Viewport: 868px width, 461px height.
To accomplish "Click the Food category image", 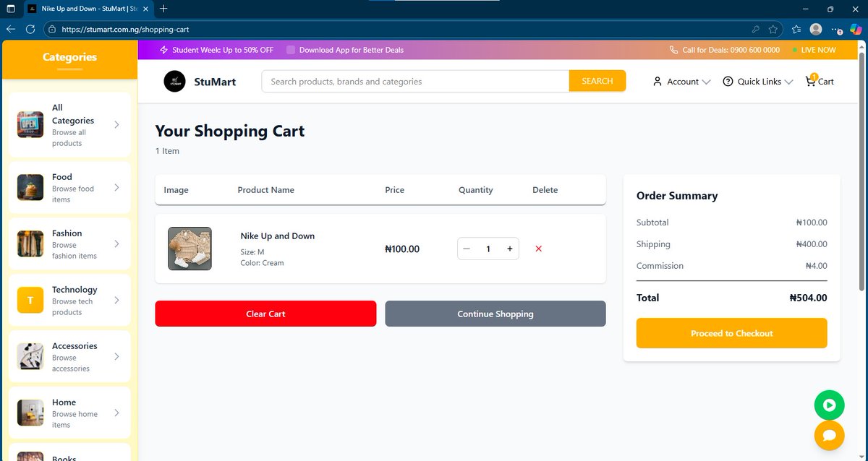I will pos(30,188).
